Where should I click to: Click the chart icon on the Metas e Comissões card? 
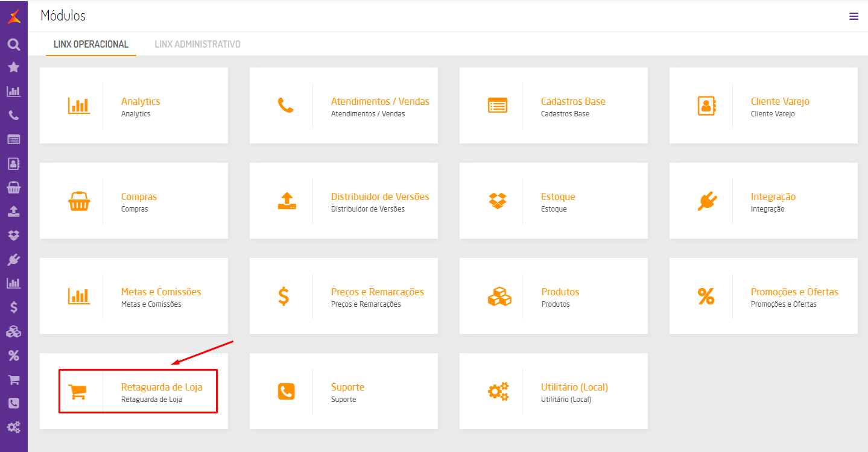[x=78, y=296]
